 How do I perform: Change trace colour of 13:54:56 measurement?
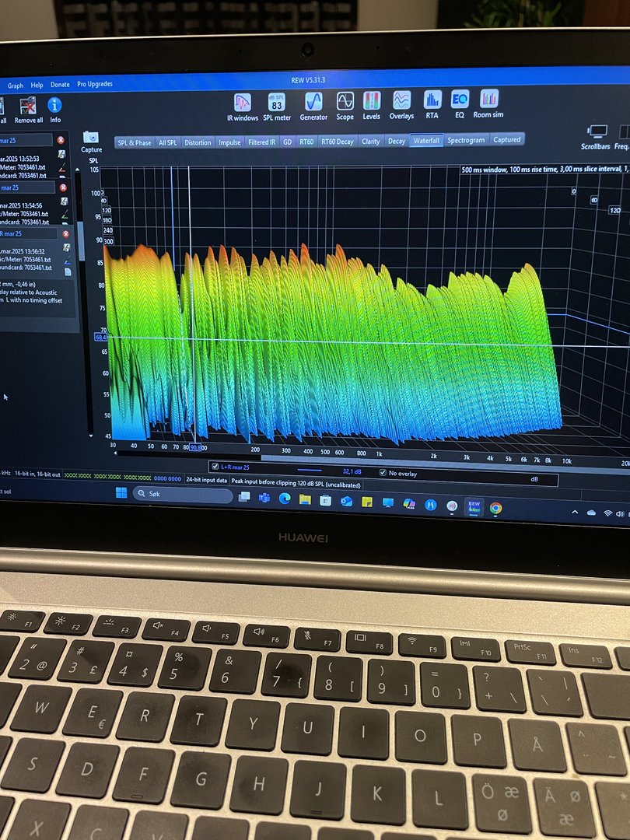tap(65, 215)
